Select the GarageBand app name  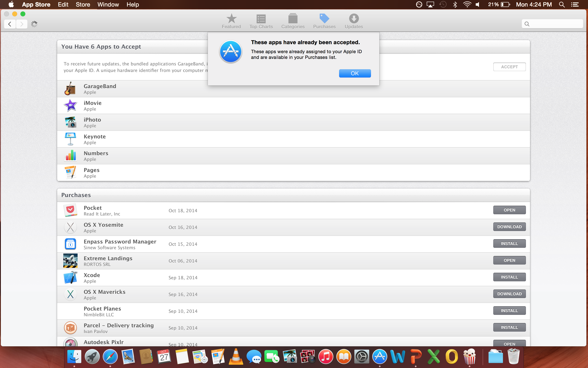pyautogui.click(x=100, y=86)
